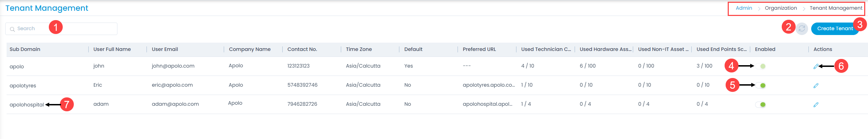868x139 pixels.
Task: Click the refresh icon beside Create Tenant
Action: (x=802, y=29)
